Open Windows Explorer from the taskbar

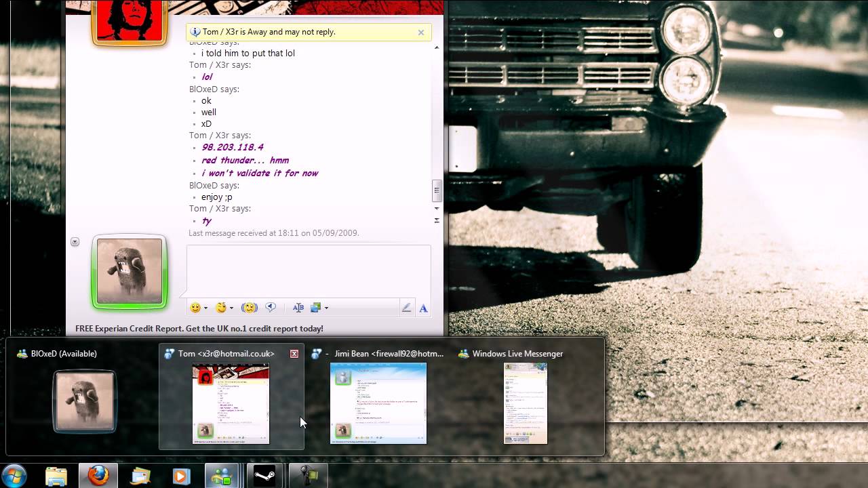pos(56,476)
